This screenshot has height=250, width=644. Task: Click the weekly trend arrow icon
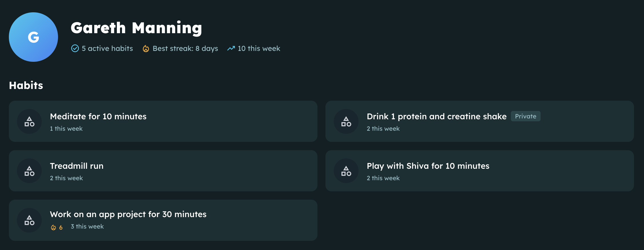[x=231, y=49]
